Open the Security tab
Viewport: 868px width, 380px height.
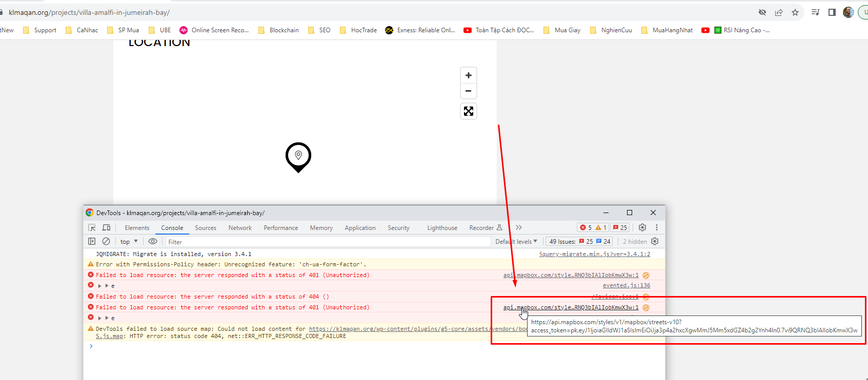[x=398, y=228]
